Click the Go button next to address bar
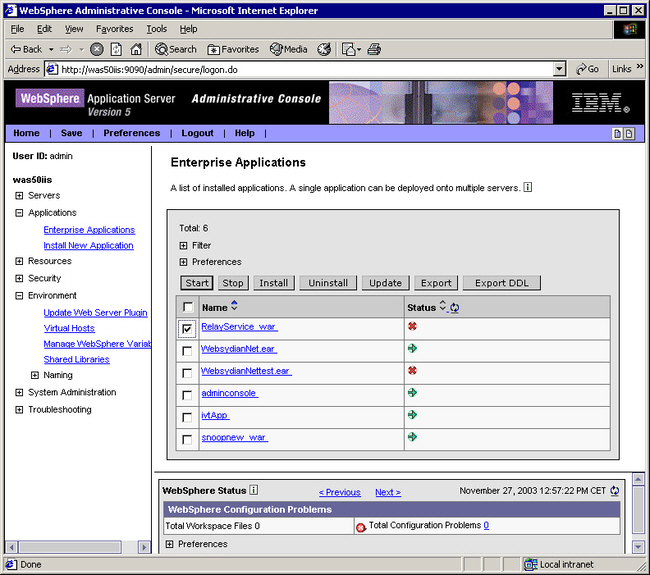Image resolution: width=650 pixels, height=575 pixels. coord(587,69)
